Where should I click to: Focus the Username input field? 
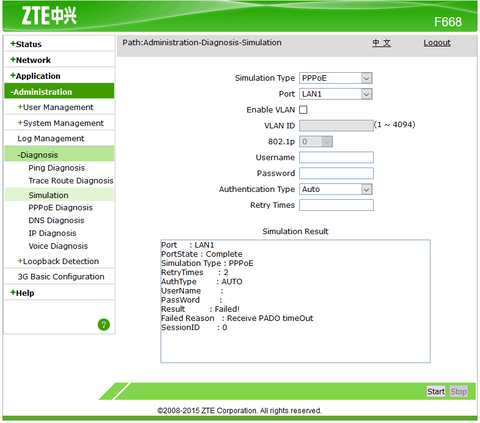(x=336, y=157)
